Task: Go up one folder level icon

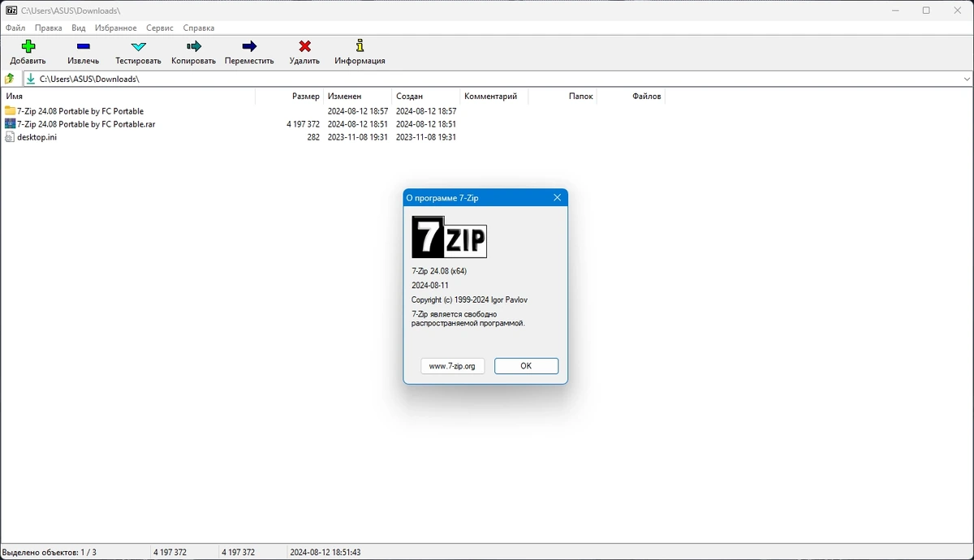Action: pyautogui.click(x=10, y=79)
